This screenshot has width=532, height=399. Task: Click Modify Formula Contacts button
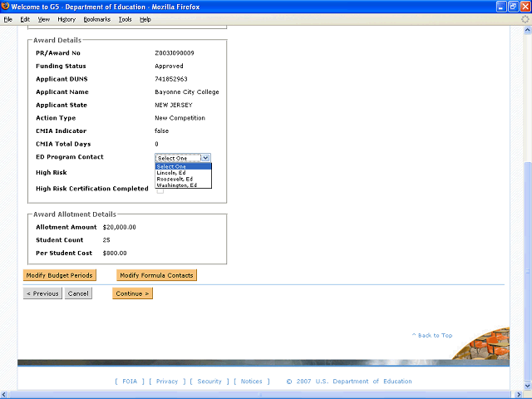(156, 275)
